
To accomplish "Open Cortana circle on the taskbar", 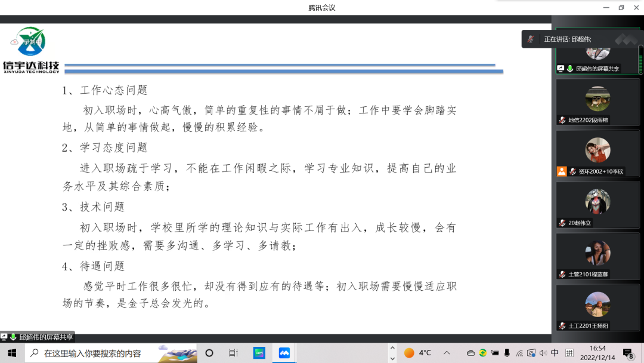I will (x=209, y=353).
